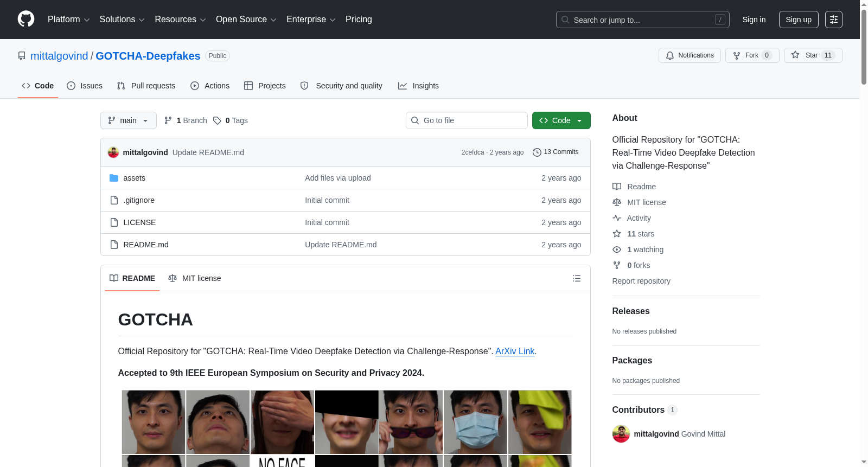This screenshot has width=868, height=467.
Task: Open the 13 Commits history link
Action: coord(556,152)
